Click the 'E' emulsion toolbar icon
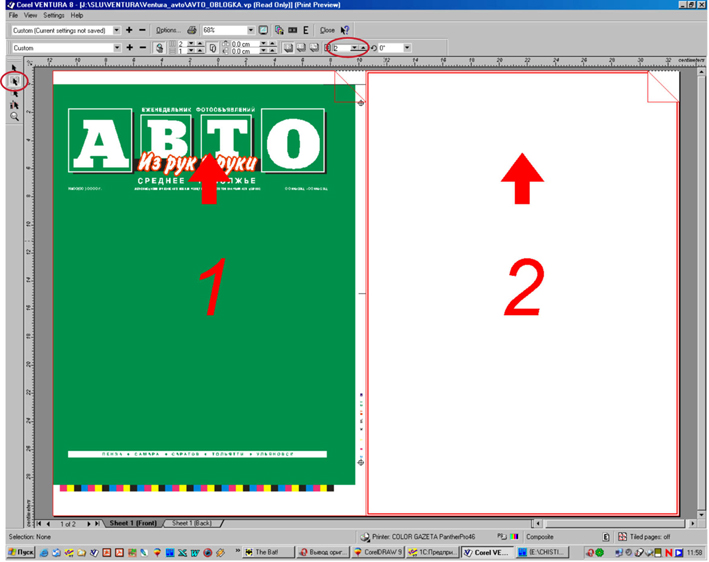Viewport: 709px width, 562px height. pyautogui.click(x=306, y=30)
